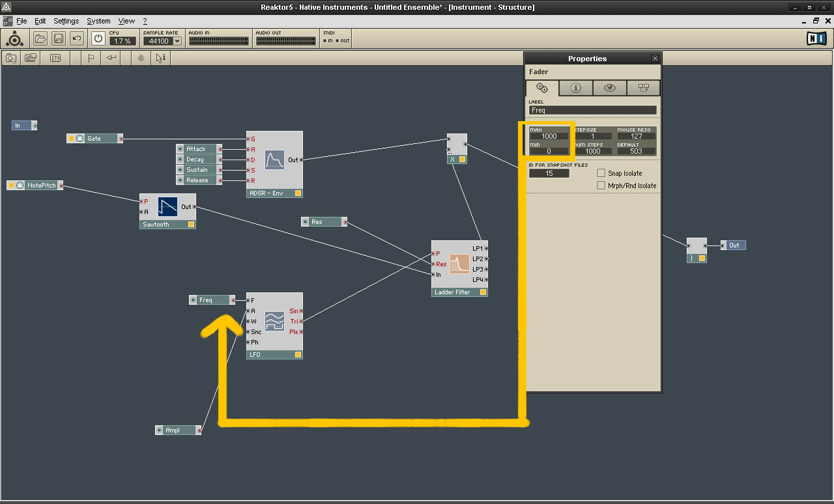Save the ensemble with the floppy disk icon
The width and height of the screenshot is (834, 504).
(59, 38)
